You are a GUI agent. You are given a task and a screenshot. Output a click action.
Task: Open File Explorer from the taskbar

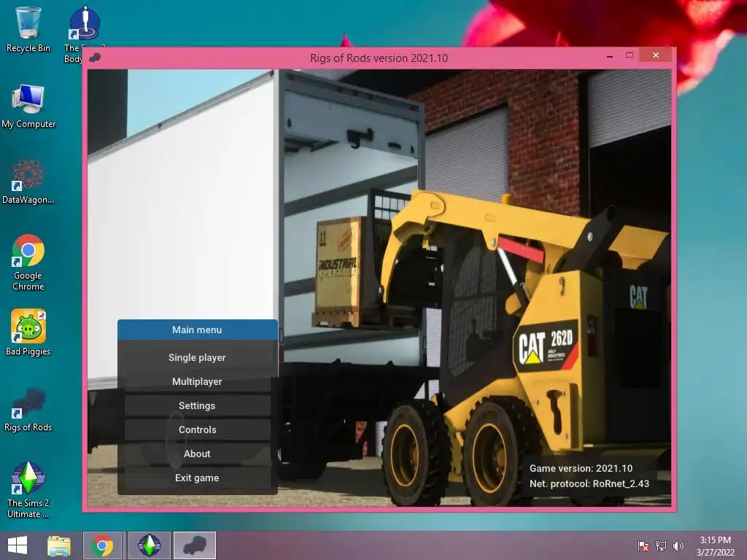point(59,545)
